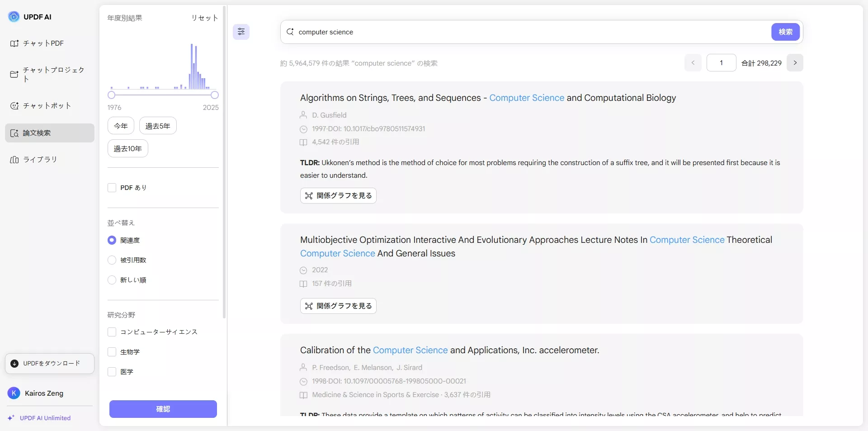
Task: Click the 論文検索 search-document icon
Action: [14, 133]
